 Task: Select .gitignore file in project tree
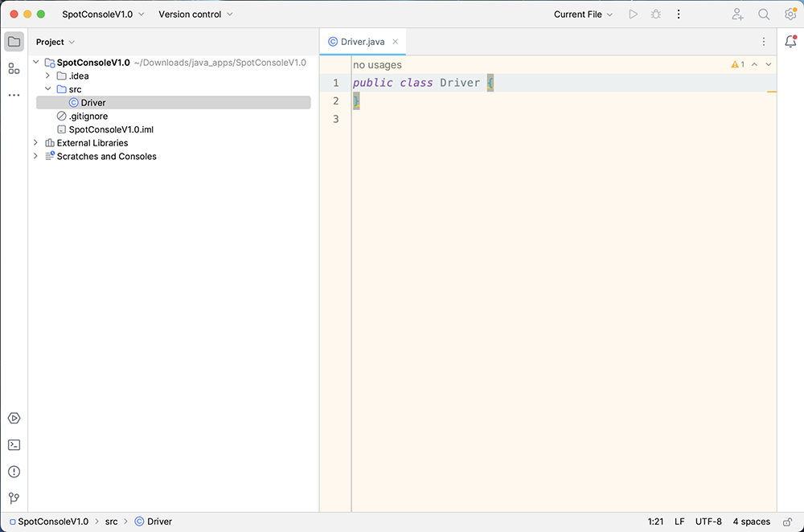click(88, 117)
